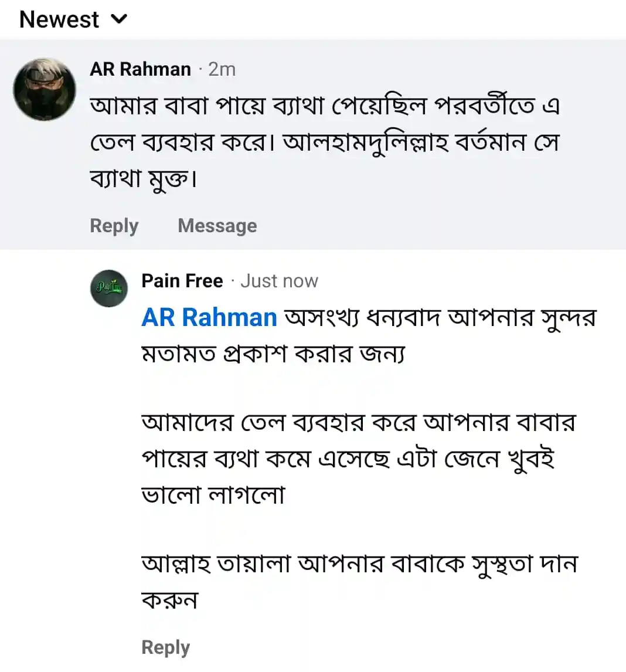626x672 pixels.
Task: Click the আলহামদুলিল্লাহ word in the comment
Action: tap(366, 142)
